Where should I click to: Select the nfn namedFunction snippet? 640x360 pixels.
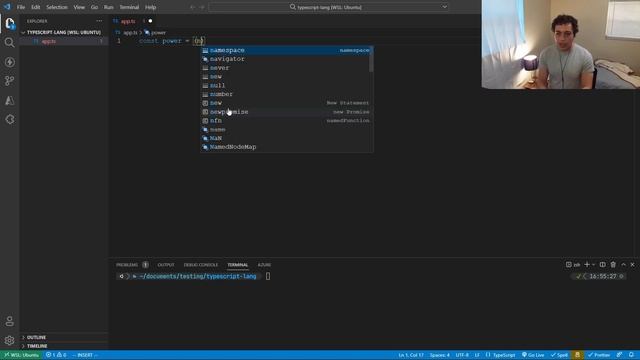click(286, 121)
